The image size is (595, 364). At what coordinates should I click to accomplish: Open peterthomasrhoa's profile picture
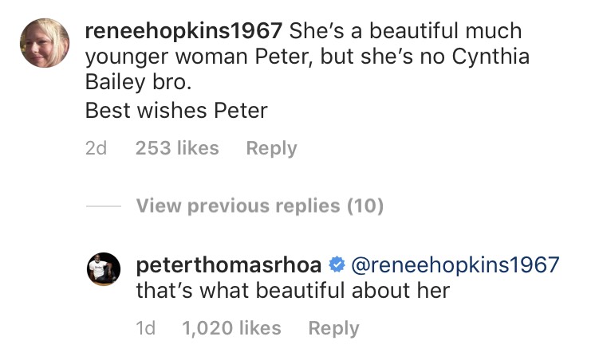(x=102, y=270)
